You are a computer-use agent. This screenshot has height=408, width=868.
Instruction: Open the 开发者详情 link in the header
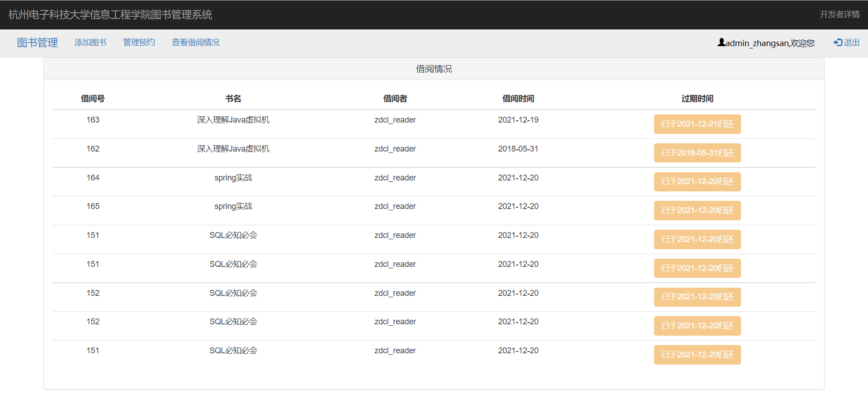[x=840, y=14]
